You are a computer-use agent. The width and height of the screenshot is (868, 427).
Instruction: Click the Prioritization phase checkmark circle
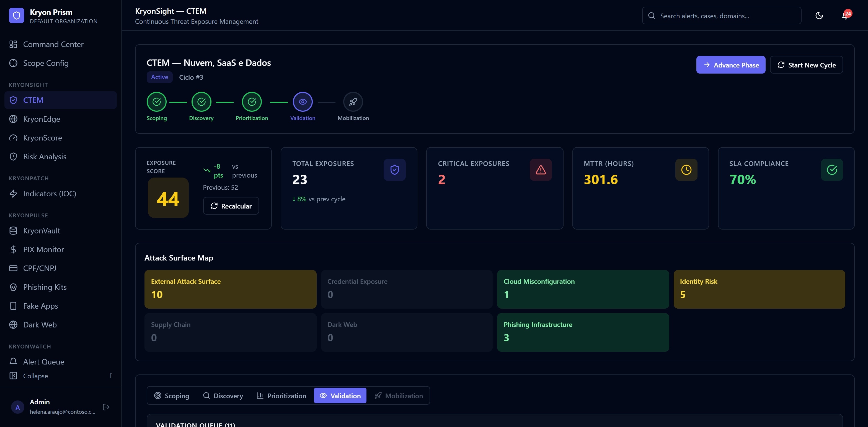coord(252,102)
